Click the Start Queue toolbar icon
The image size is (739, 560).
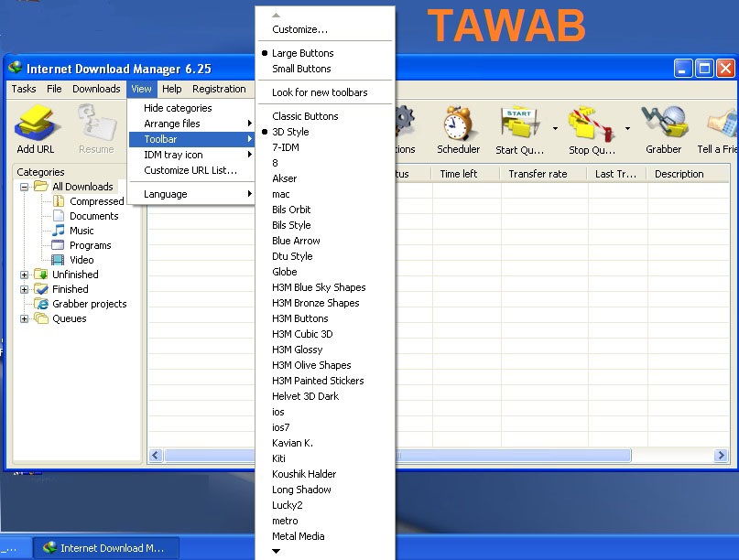click(x=518, y=125)
